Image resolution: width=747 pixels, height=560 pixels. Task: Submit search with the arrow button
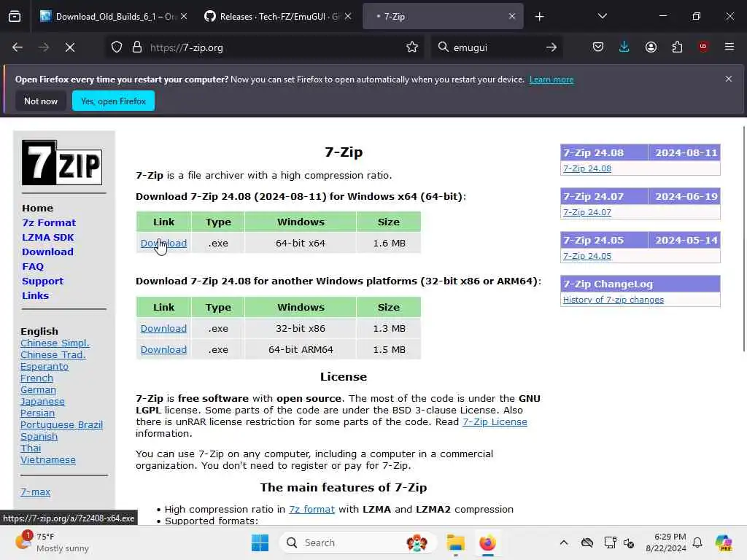[551, 47]
